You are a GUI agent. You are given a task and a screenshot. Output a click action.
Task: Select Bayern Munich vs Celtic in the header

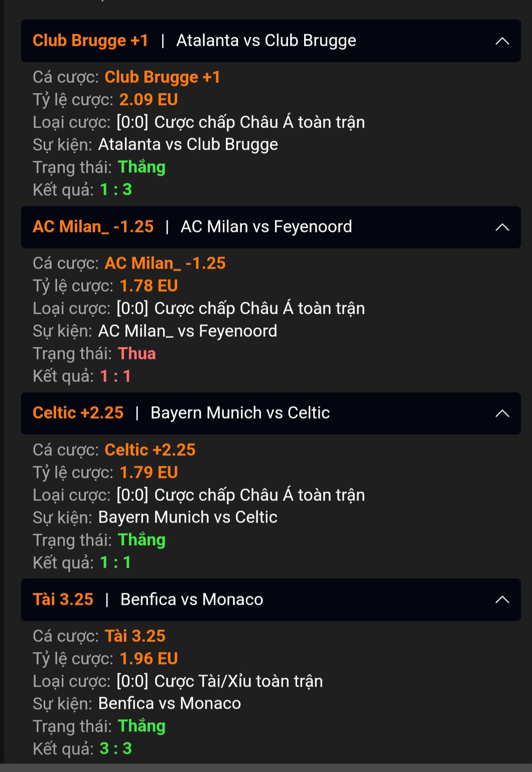tap(240, 413)
